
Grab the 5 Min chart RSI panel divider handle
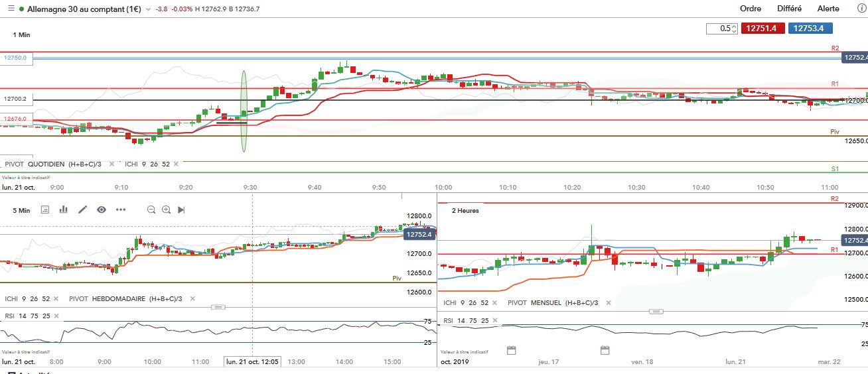[218, 307]
